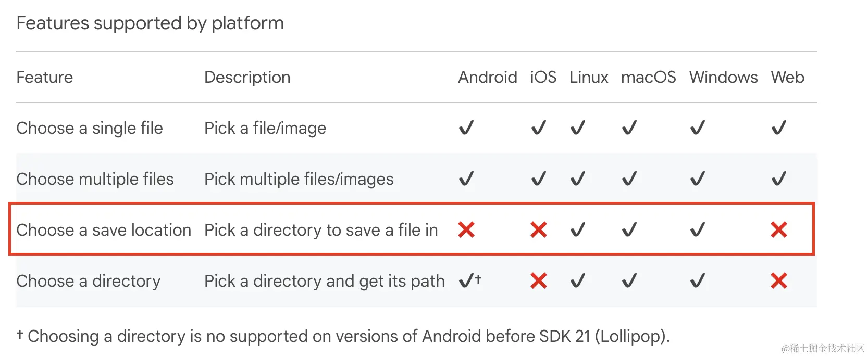Click the red X under Android for save location

point(466,229)
